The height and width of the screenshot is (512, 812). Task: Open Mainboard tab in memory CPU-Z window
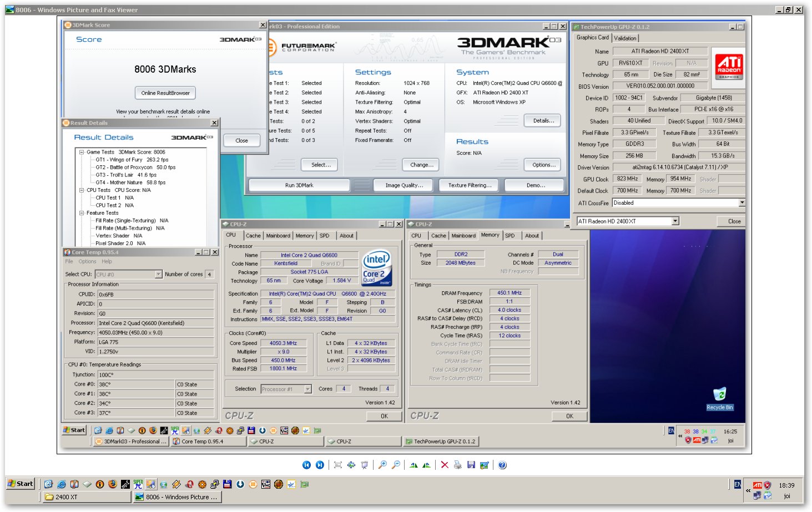click(x=463, y=236)
